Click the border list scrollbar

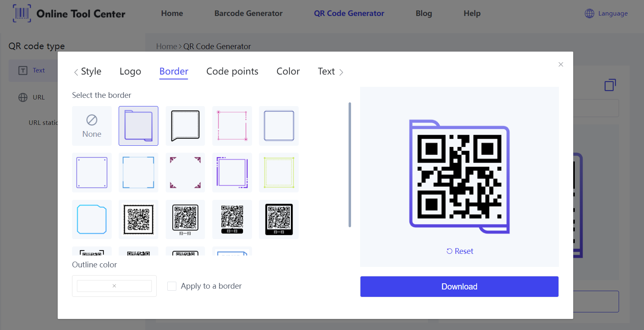[350, 165]
